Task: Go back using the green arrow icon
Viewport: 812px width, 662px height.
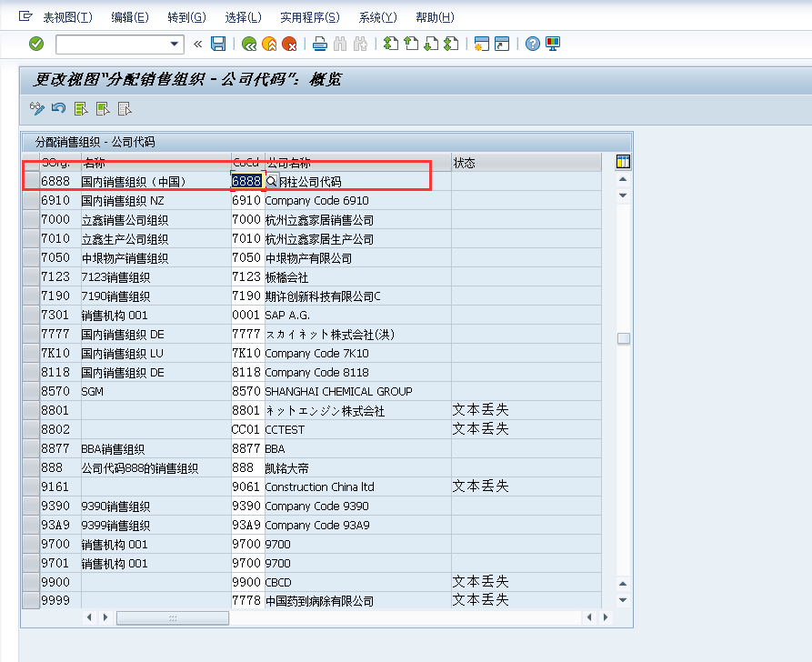Action: coord(249,43)
